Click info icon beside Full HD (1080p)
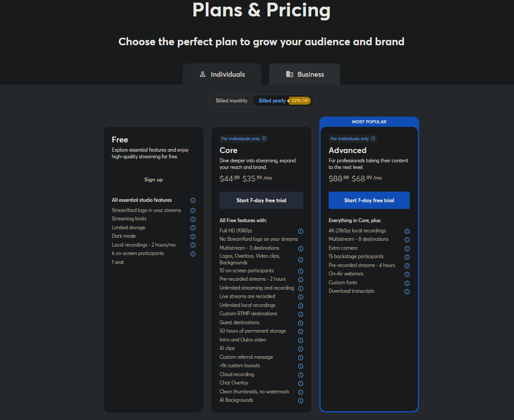Viewport: 514px width, 420px height. [301, 231]
